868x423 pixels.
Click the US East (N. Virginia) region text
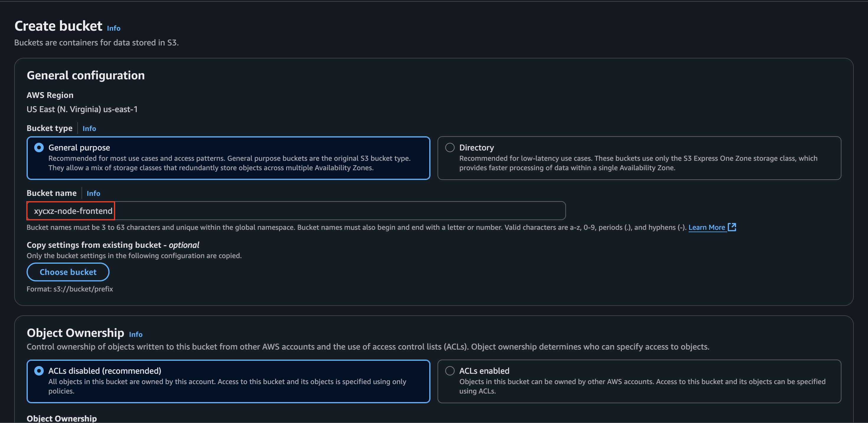[x=82, y=109]
